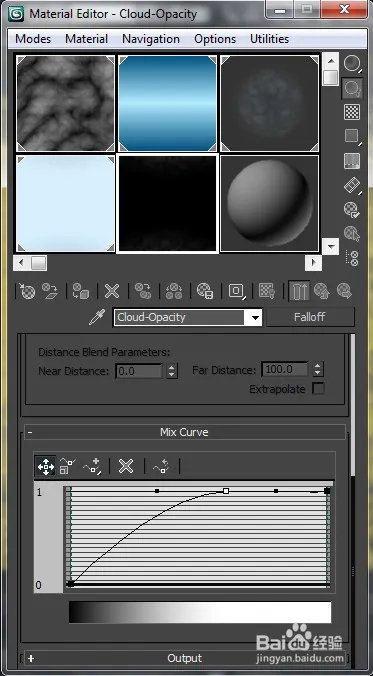Expand the Output rollout
This screenshot has height=676, width=373.
(185, 658)
